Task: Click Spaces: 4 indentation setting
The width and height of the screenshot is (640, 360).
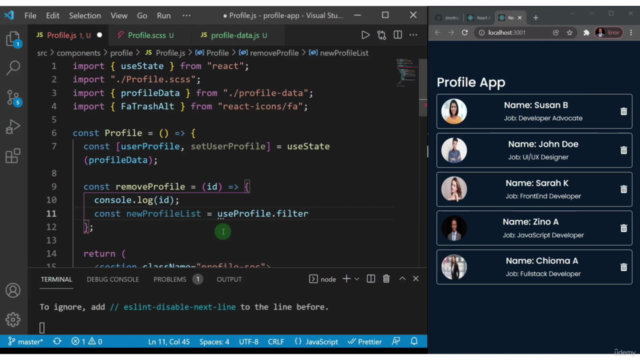Action: point(214,342)
